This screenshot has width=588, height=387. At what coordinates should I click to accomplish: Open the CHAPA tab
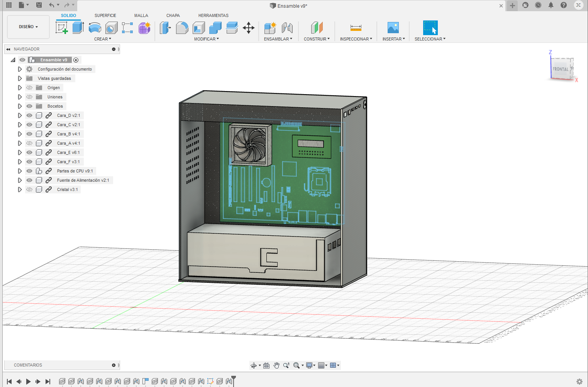click(x=173, y=15)
